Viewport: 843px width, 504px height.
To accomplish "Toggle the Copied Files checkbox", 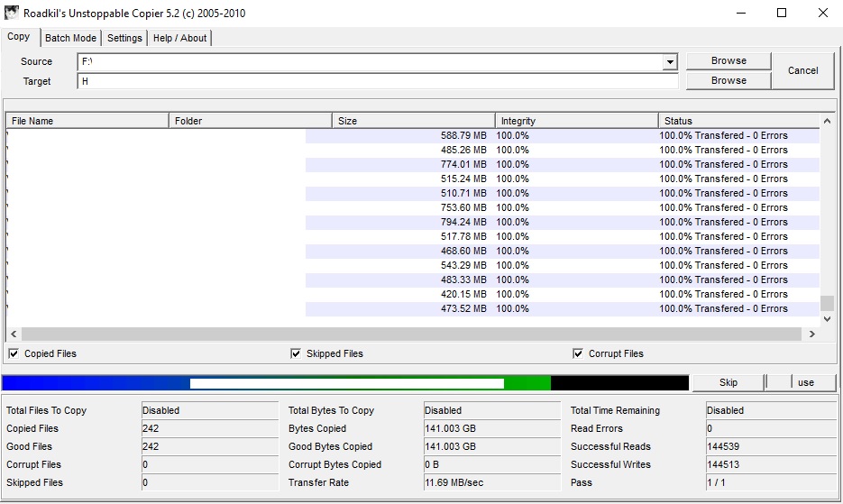I will point(14,353).
